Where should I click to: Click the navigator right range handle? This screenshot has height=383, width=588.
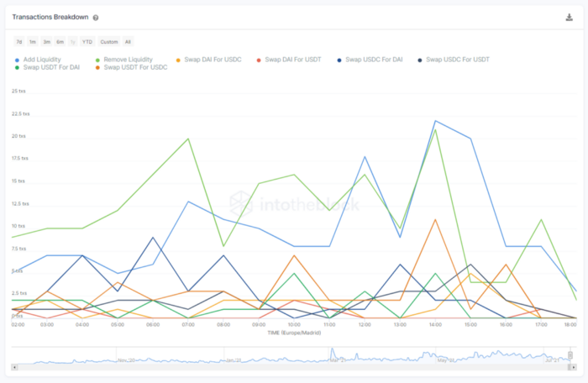(570, 355)
